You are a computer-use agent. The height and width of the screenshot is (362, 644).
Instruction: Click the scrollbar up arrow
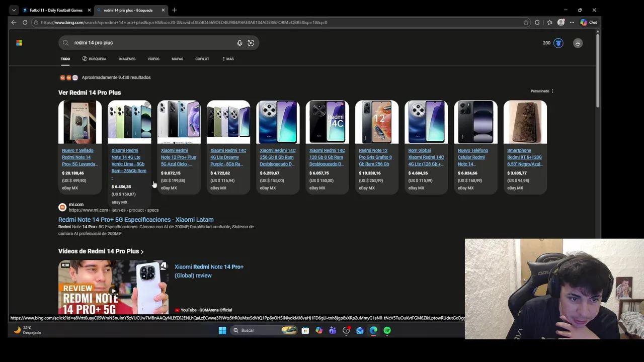598,32
